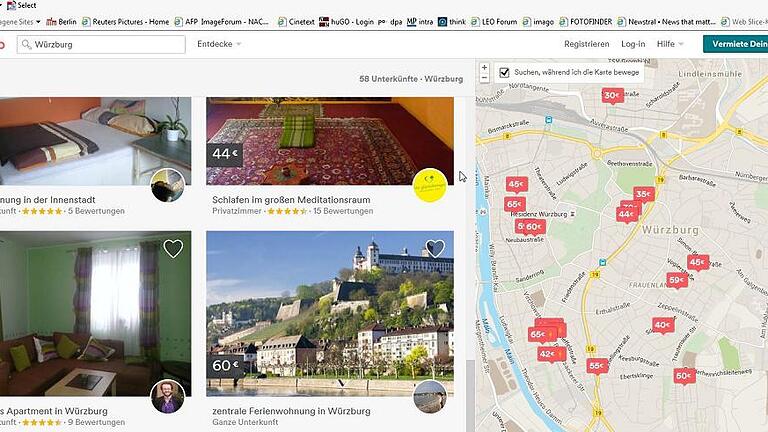
Task: Open the meditation room photo thumbnail
Action: (x=330, y=141)
